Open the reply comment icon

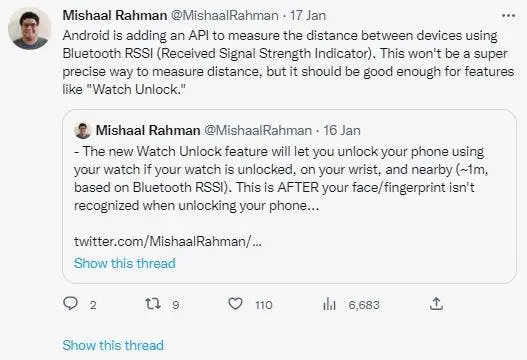coord(71,304)
